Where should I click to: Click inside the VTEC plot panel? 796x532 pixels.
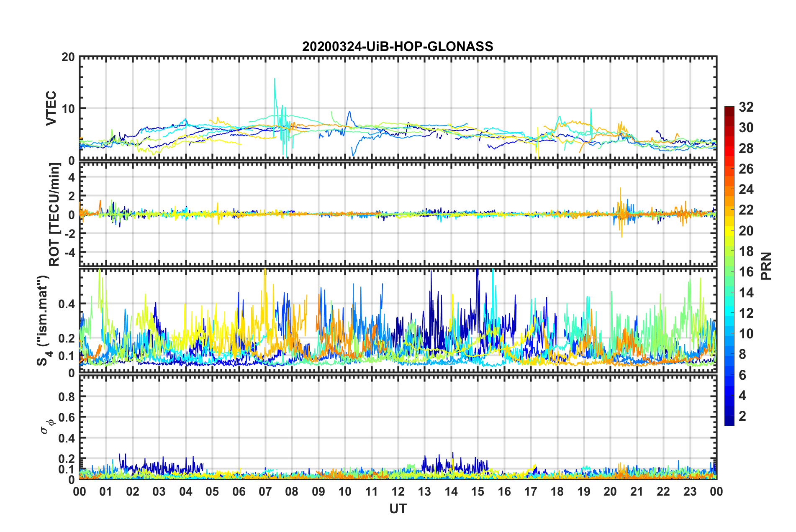[398, 108]
